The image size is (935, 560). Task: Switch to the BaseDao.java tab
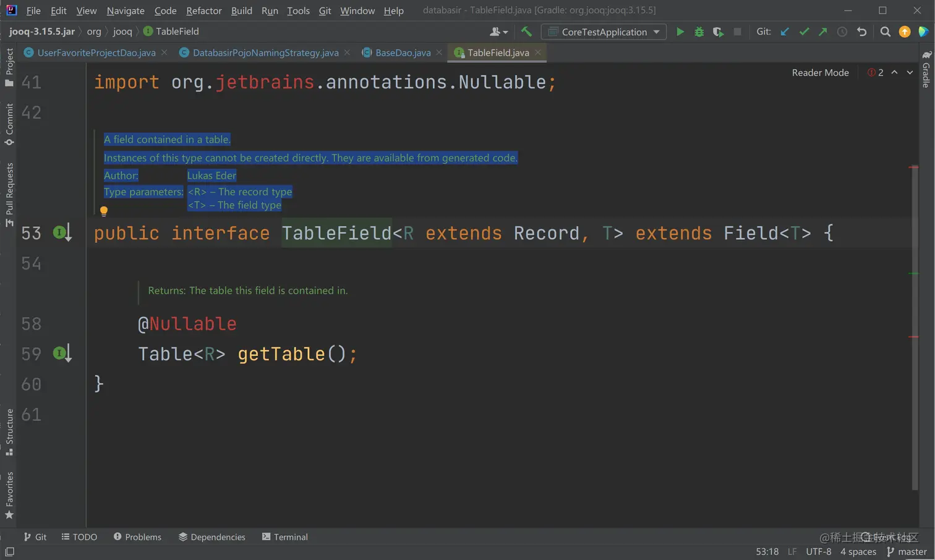[403, 53]
